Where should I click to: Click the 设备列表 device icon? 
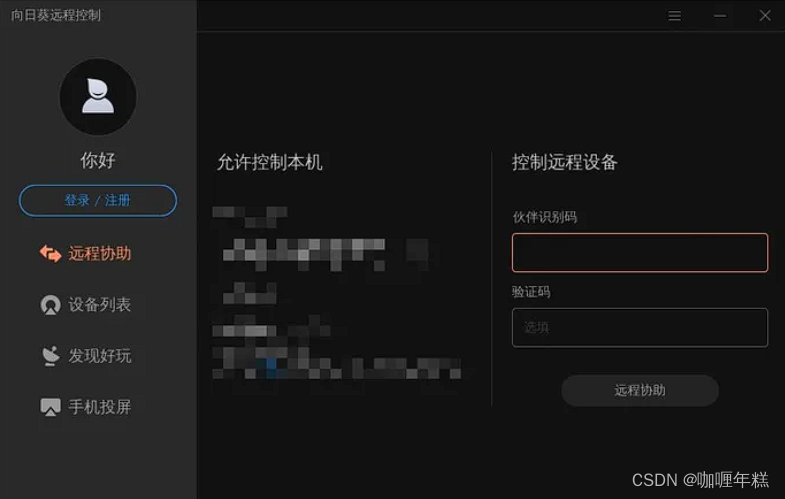pos(50,305)
